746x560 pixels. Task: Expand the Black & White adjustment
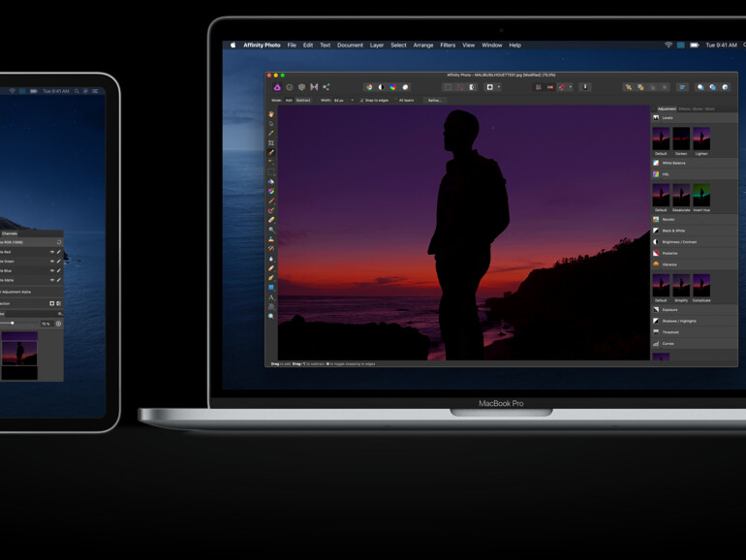click(694, 231)
